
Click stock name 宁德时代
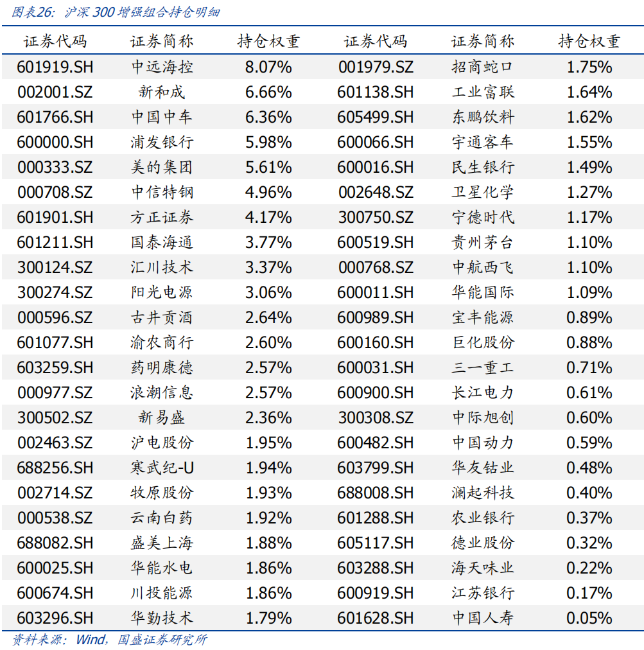point(483,217)
